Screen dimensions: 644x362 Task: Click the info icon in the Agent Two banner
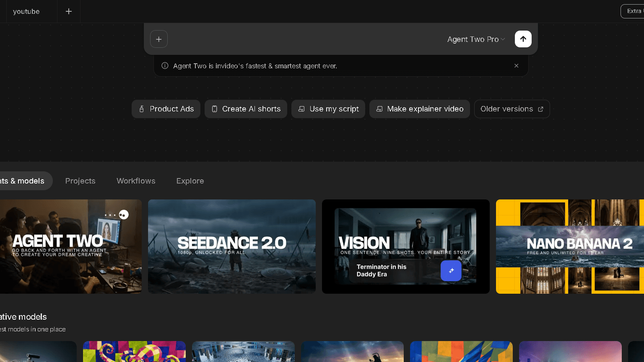pos(165,66)
